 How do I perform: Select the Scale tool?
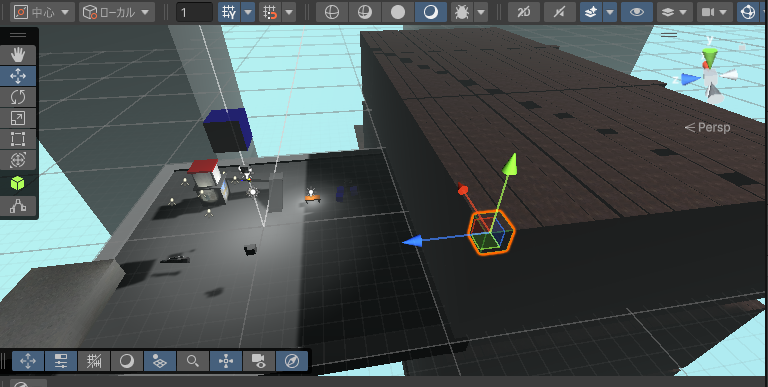pyautogui.click(x=18, y=118)
